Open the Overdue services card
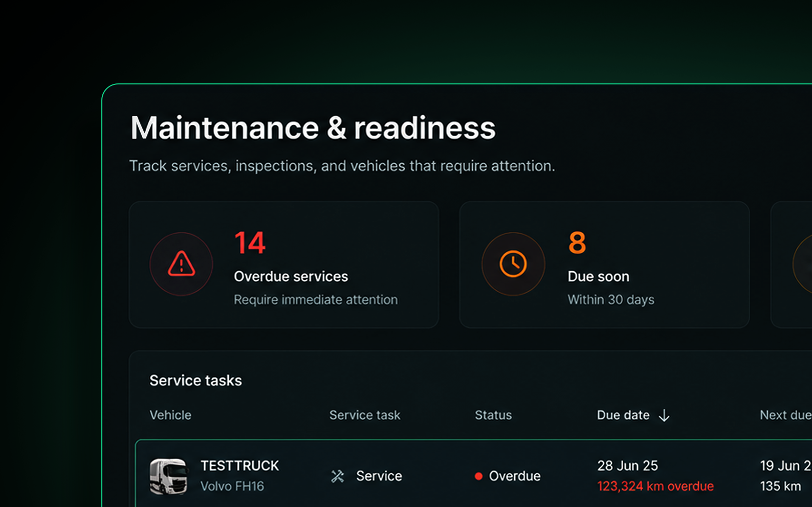Screen dimensions: 812x507 [x=284, y=264]
